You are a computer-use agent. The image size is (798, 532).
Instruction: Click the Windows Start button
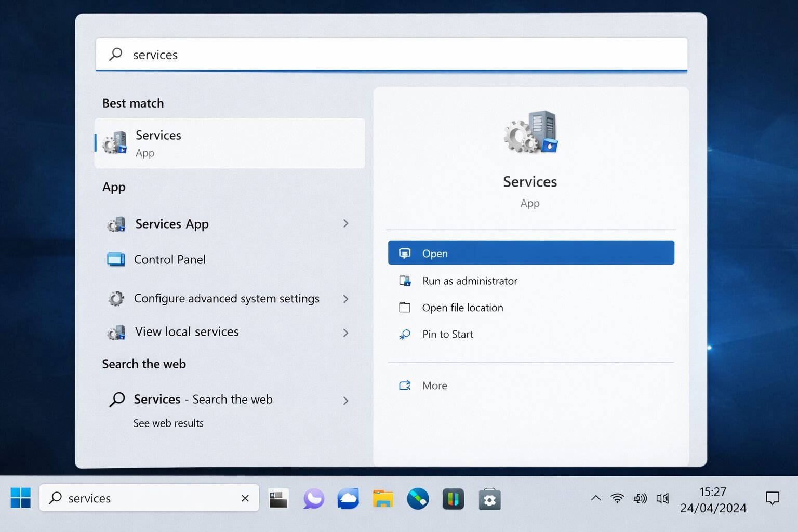(x=21, y=498)
